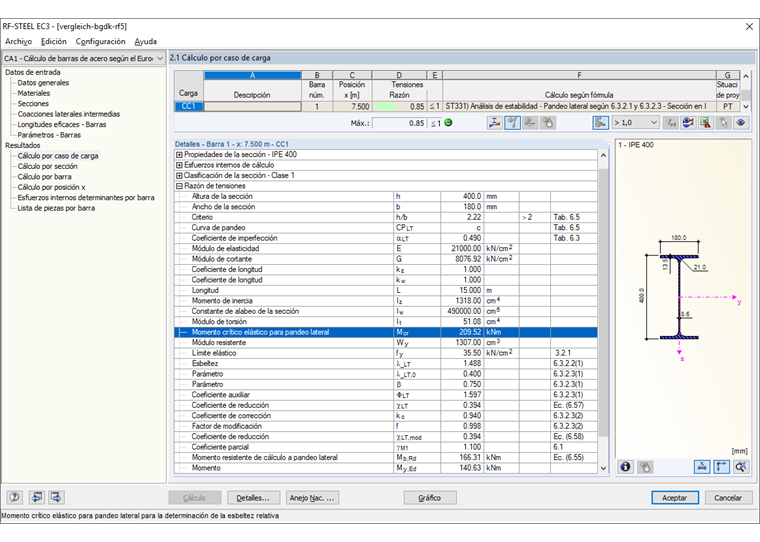Click the Gráfico button

point(429,498)
